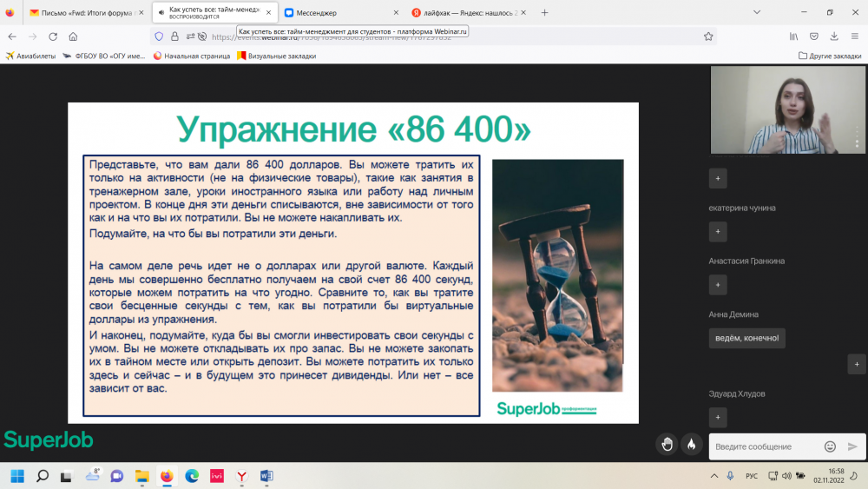Reload the webinar page
Screen dimensions: 868x489
pyautogui.click(x=53, y=36)
